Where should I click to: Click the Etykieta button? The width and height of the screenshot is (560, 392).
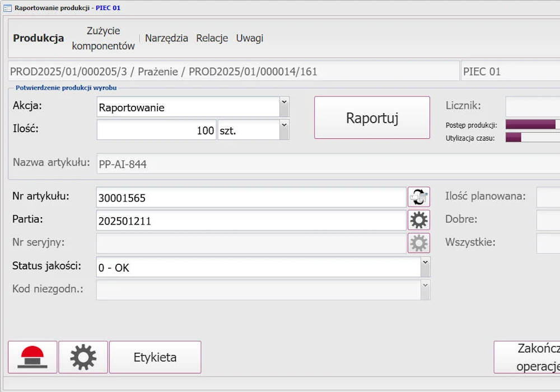pos(155,357)
